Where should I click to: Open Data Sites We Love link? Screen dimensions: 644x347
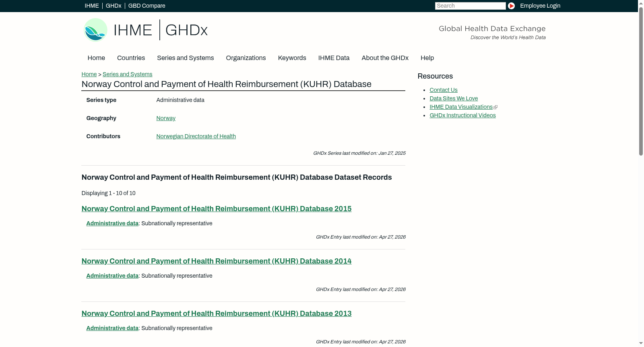pyautogui.click(x=454, y=98)
